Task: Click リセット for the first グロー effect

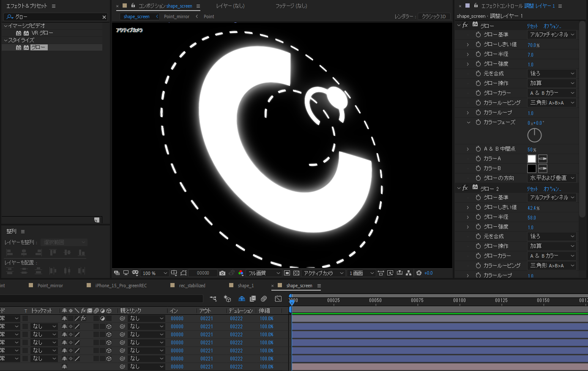Action: tap(532, 26)
